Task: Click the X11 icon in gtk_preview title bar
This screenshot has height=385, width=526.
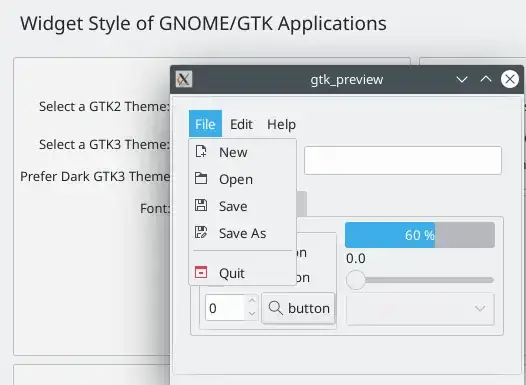Action: (x=184, y=79)
